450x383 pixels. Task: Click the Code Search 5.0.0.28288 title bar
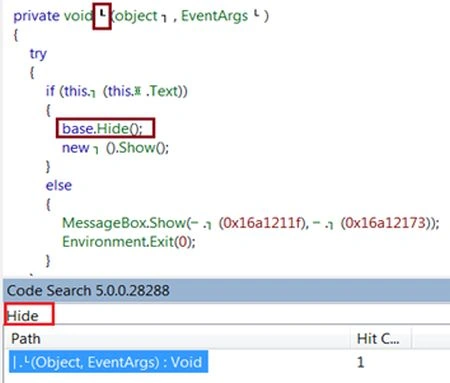[227, 290]
